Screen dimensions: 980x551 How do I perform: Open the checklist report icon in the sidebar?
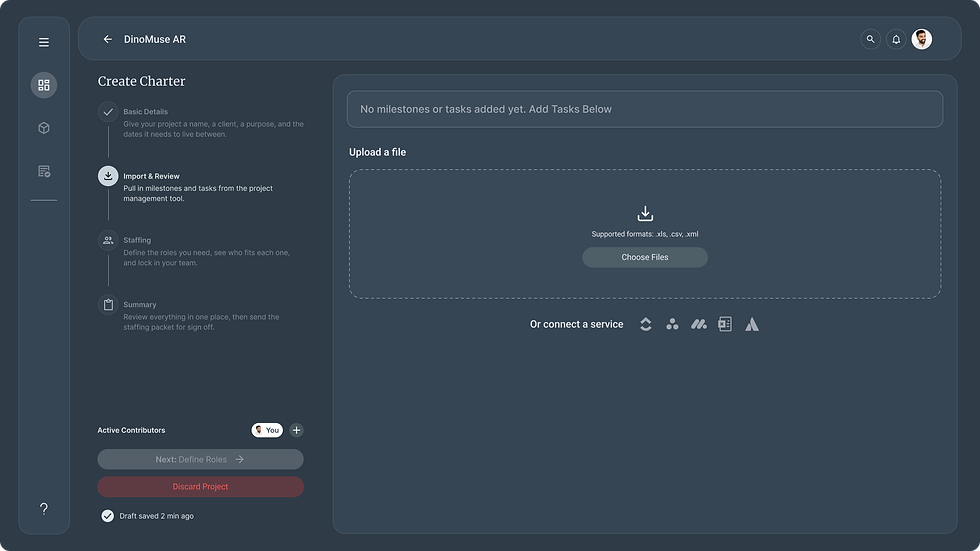tap(44, 171)
